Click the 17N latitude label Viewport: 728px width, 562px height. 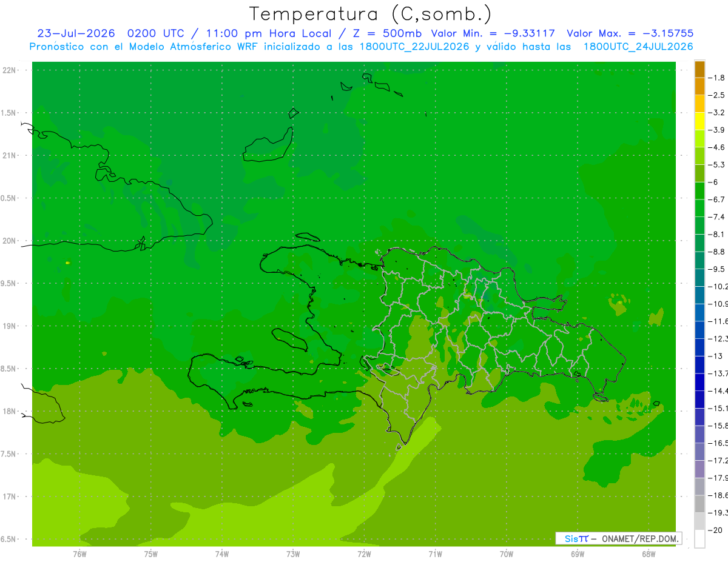(x=10, y=497)
